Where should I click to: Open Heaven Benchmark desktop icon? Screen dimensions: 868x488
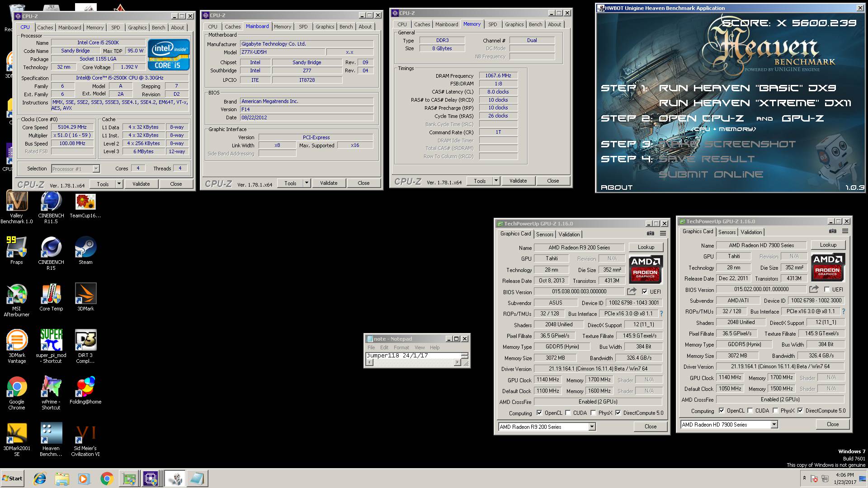(51, 440)
